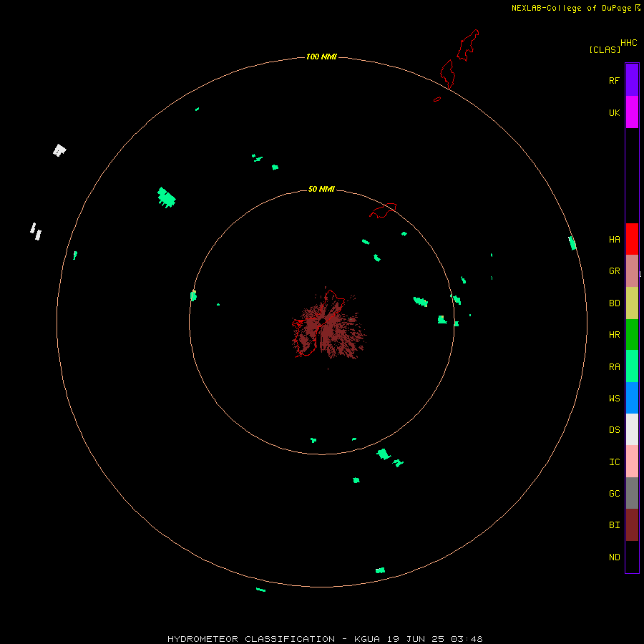Click the purple RF color swatch
The width and height of the screenshot is (644, 644).
632,80
